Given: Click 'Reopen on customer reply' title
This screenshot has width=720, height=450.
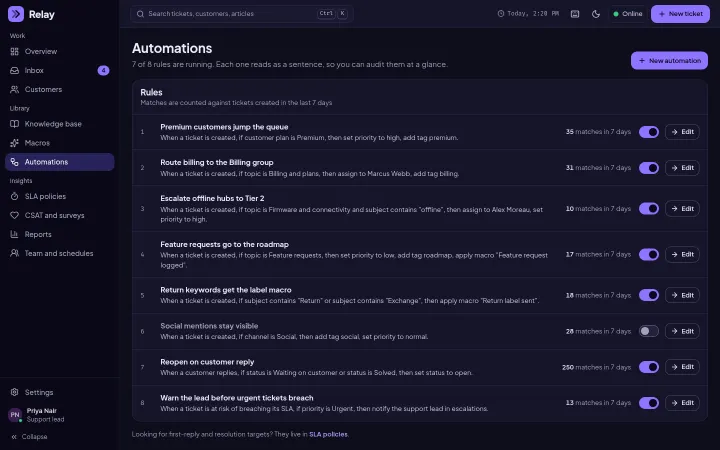Looking at the screenshot, I should (x=207, y=362).
